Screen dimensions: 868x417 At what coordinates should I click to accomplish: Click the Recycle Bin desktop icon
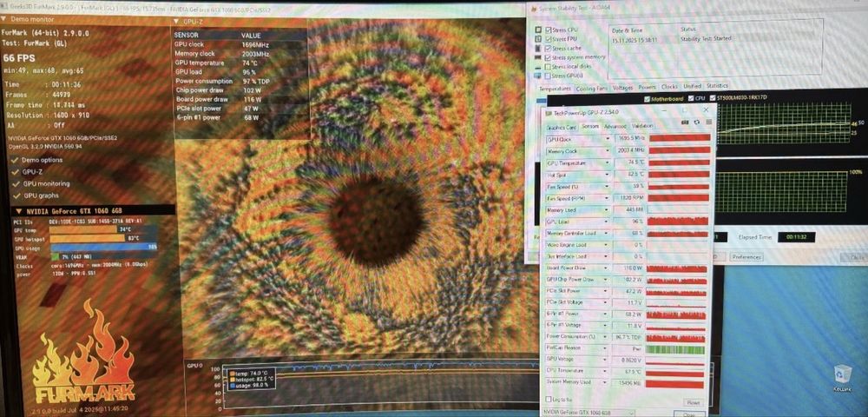point(842,374)
